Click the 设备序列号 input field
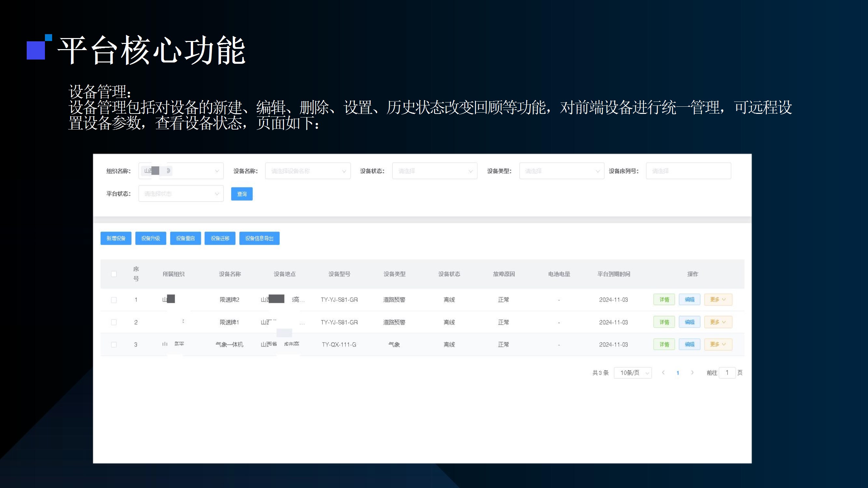Image resolution: width=868 pixels, height=488 pixels. (688, 171)
